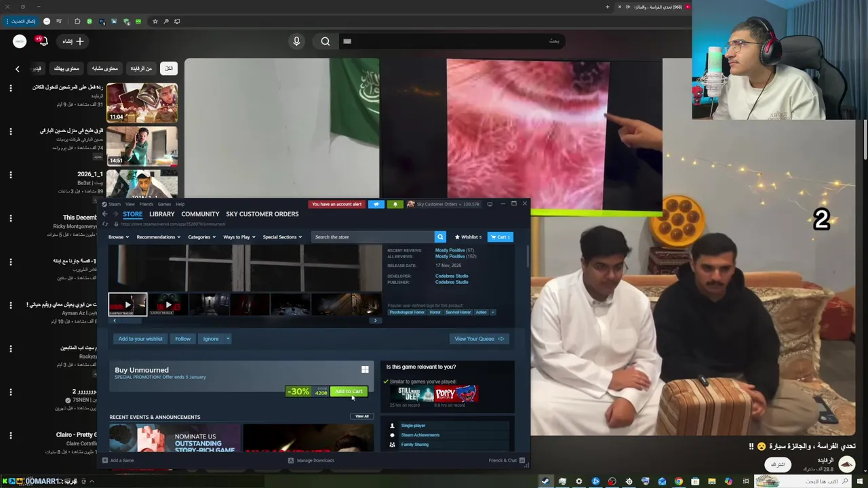
Task: Open the Steam shopping Cart
Action: pyautogui.click(x=500, y=237)
